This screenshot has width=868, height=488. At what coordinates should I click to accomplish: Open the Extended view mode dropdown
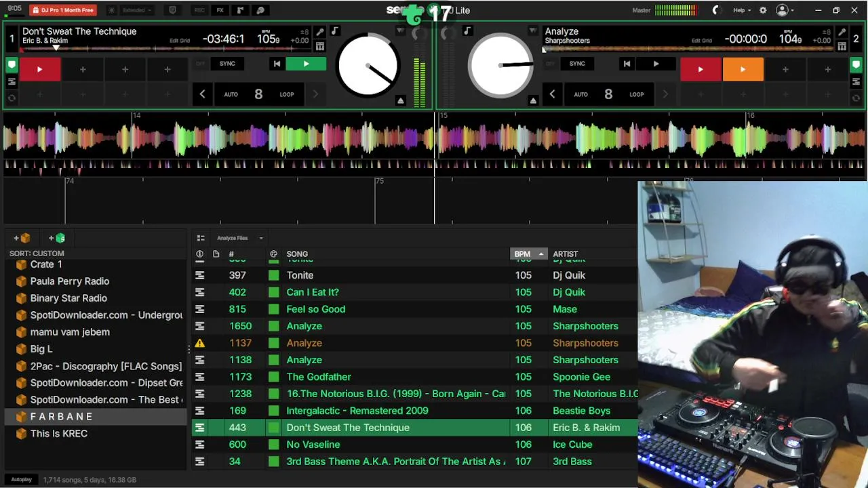[x=137, y=10]
